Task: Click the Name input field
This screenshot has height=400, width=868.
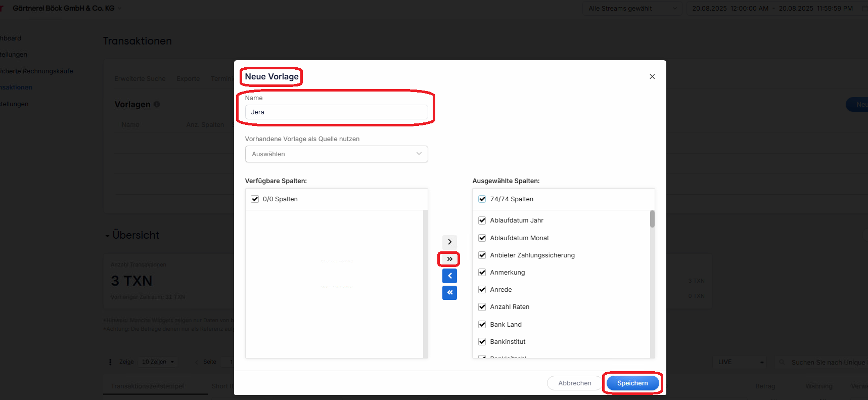Action: 336,112
